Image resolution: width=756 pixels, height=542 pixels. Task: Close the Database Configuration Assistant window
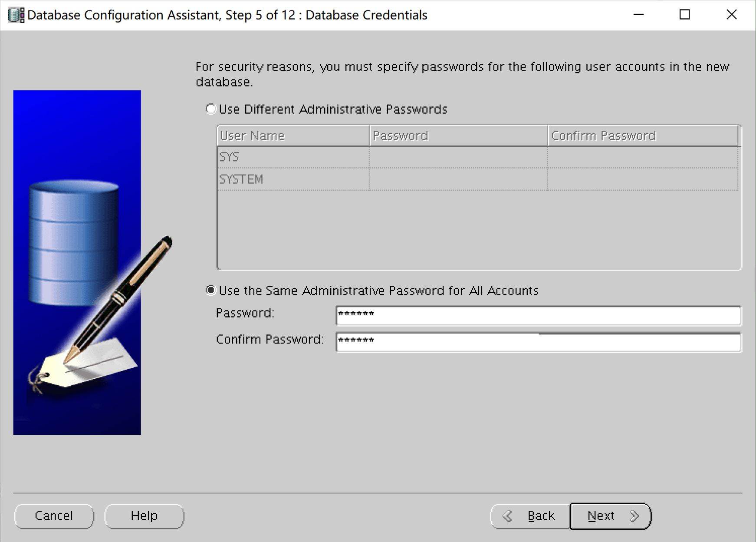[731, 15]
